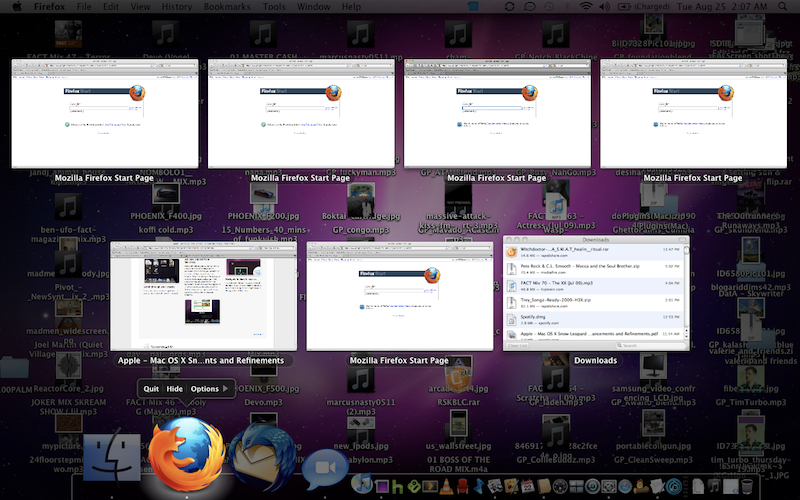This screenshot has height=500, width=800.
Task: Launch VLC traffic cone icon in Dock
Action: pyautogui.click(x=446, y=486)
